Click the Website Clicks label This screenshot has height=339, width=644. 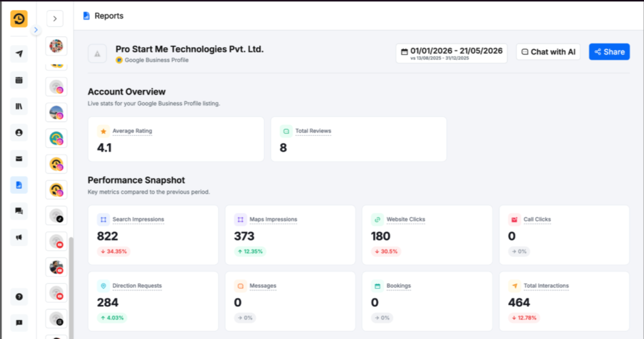406,220
